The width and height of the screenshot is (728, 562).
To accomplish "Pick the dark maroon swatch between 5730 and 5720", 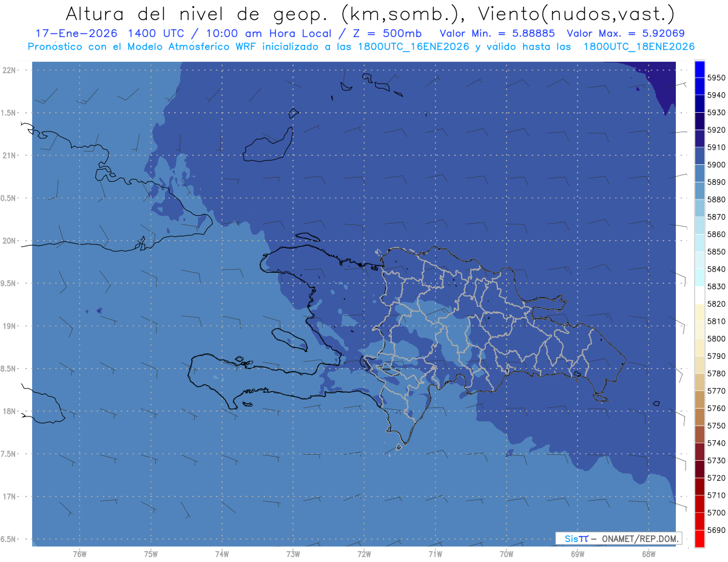I will coord(699,469).
